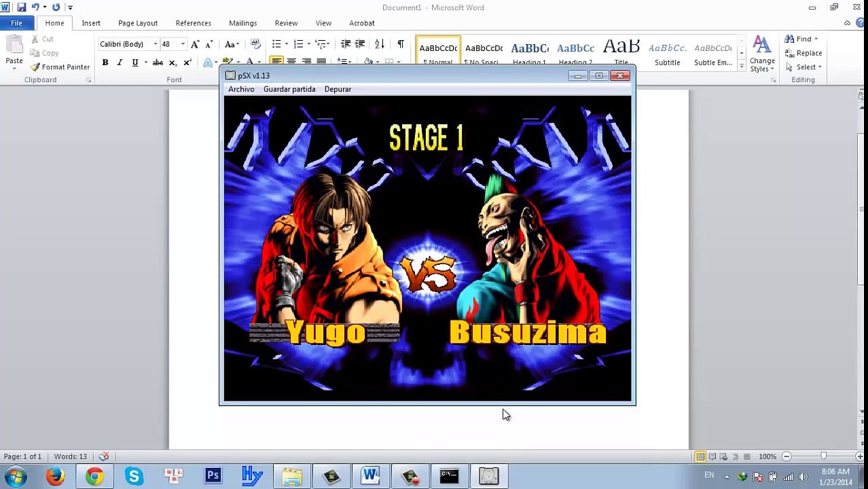The width and height of the screenshot is (868, 489).
Task: Open the Select dropdown in Editing
Action: (804, 67)
